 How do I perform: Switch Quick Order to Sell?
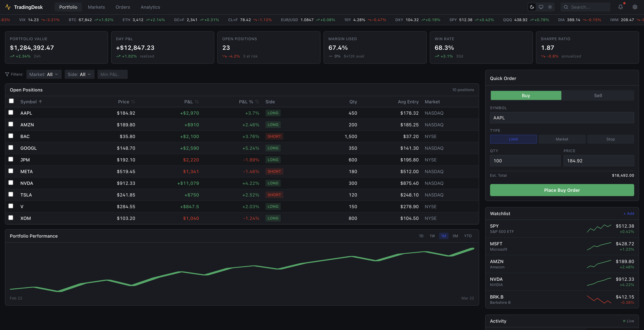coord(598,95)
